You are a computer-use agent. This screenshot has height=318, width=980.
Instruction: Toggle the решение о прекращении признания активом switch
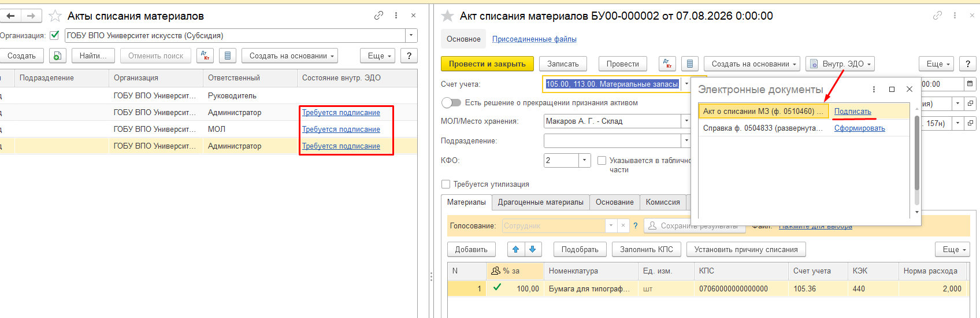[x=451, y=102]
